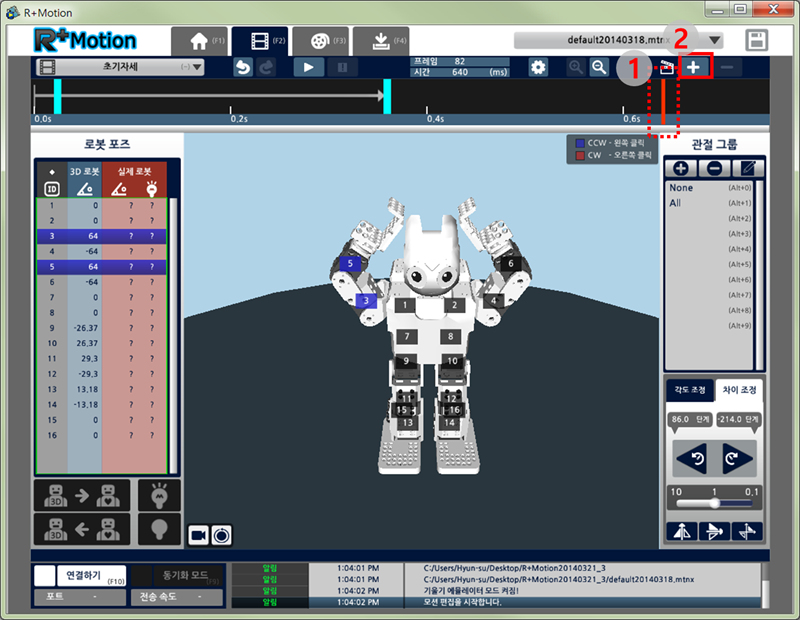Click joint label 10 on the 3D robot
This screenshot has width=800, height=620.
tap(452, 361)
